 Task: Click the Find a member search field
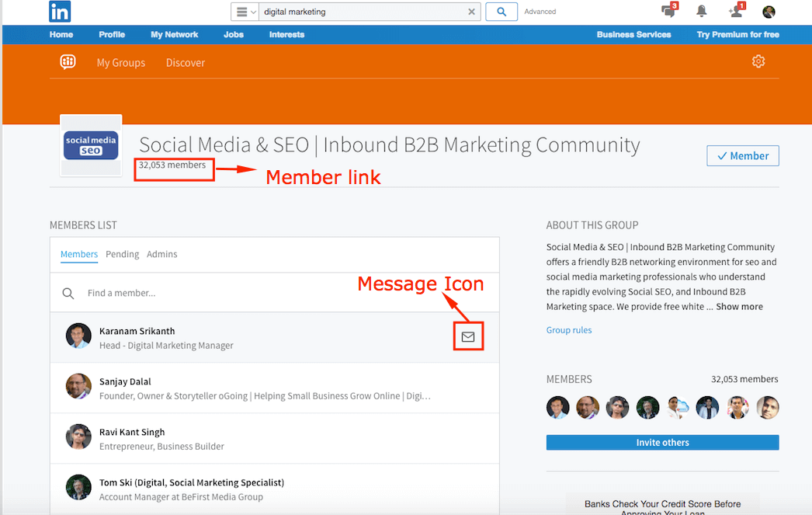275,293
